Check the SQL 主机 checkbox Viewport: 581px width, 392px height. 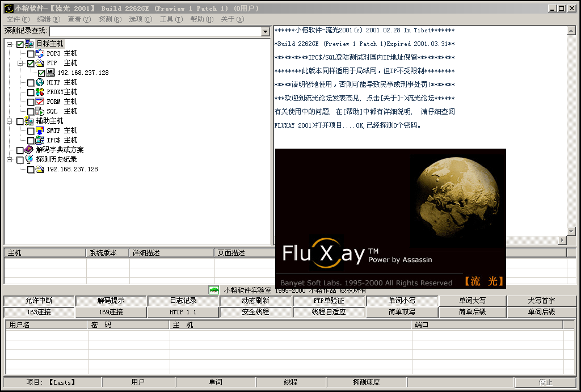pyautogui.click(x=31, y=112)
